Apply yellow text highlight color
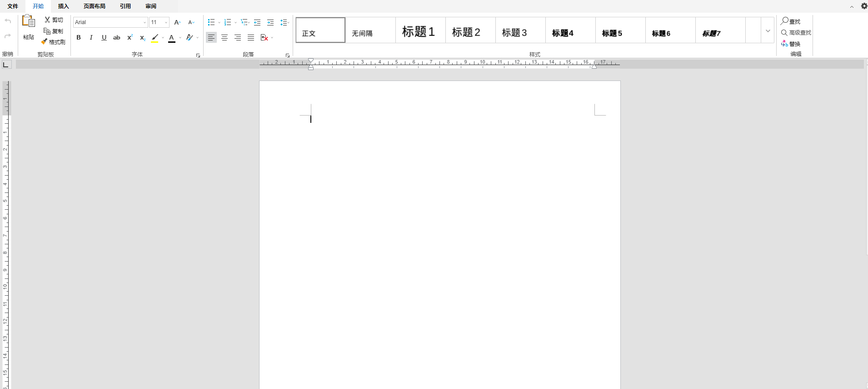Screen dimensions: 868x389 tap(155, 38)
